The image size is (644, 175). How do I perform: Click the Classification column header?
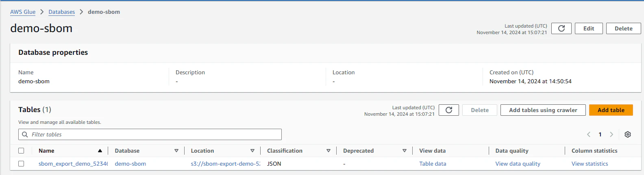point(285,151)
